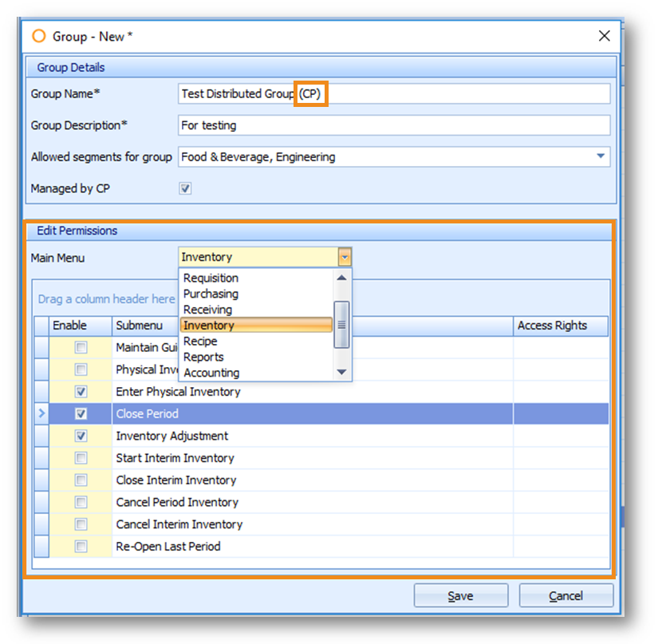658x644 pixels.
Task: Click into the Group Description field
Action: [x=394, y=125]
